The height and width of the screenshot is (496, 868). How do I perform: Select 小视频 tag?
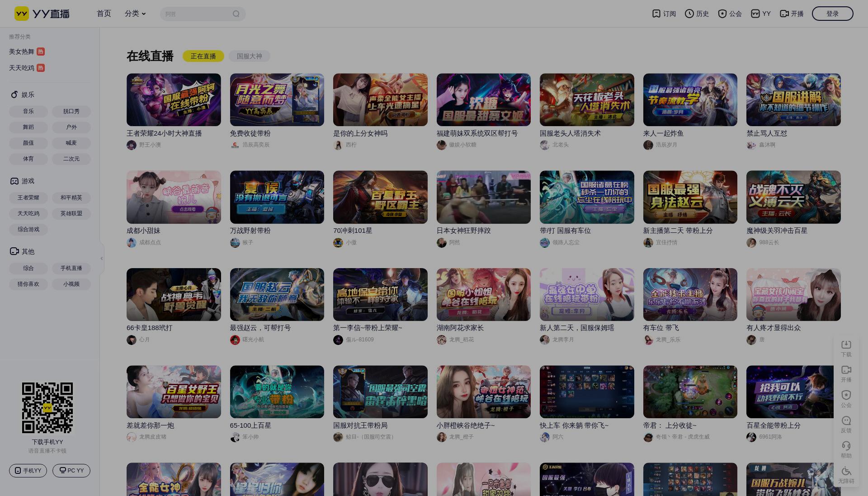tap(71, 284)
